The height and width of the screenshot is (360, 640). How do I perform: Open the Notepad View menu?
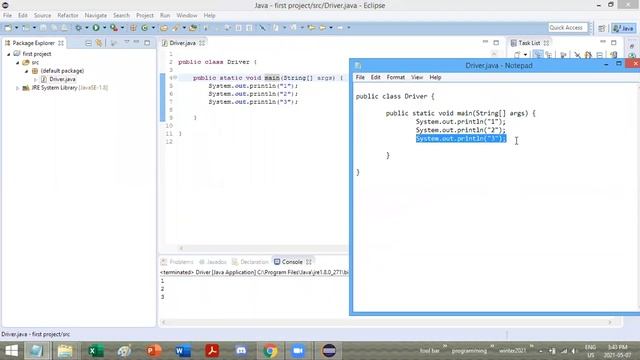[417, 77]
